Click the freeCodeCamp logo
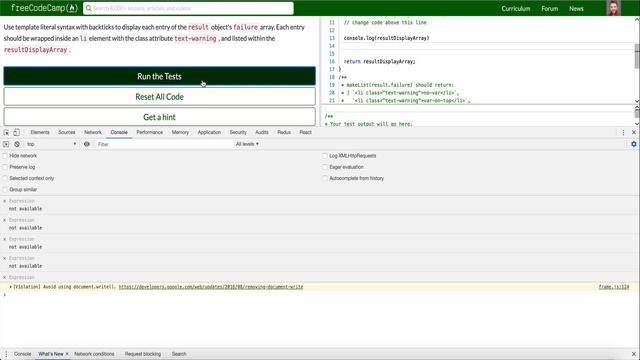 coord(44,8)
